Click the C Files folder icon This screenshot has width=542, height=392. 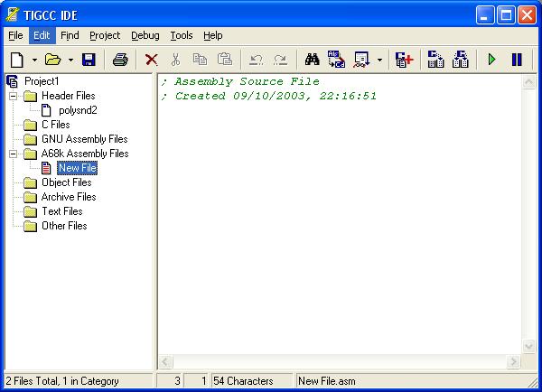[x=30, y=126]
